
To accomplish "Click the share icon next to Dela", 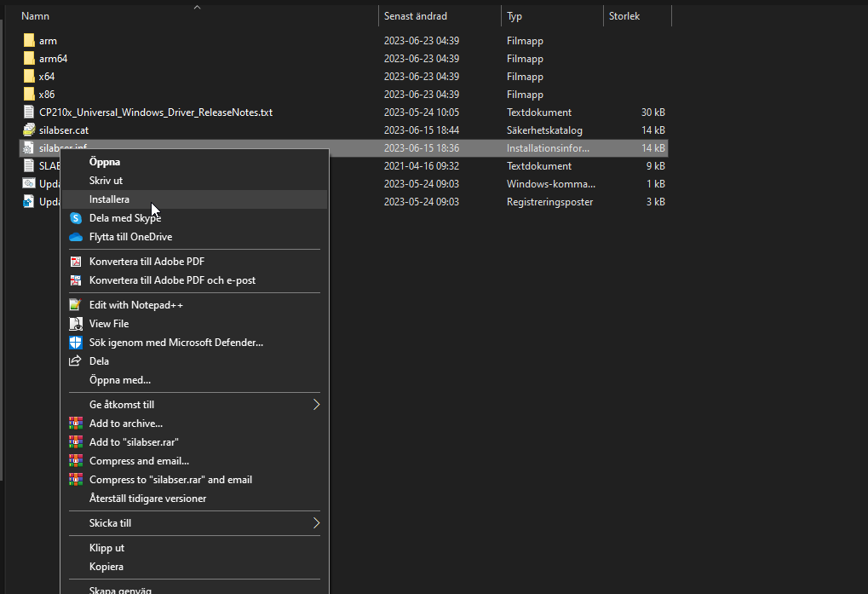I will pyautogui.click(x=76, y=361).
